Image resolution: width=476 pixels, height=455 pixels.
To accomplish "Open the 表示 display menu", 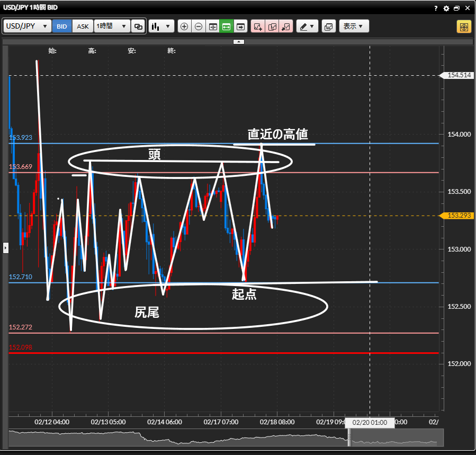I will 353,26.
